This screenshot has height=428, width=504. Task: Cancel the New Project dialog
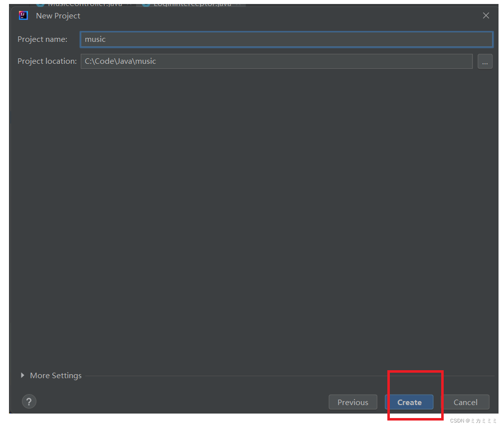(465, 402)
